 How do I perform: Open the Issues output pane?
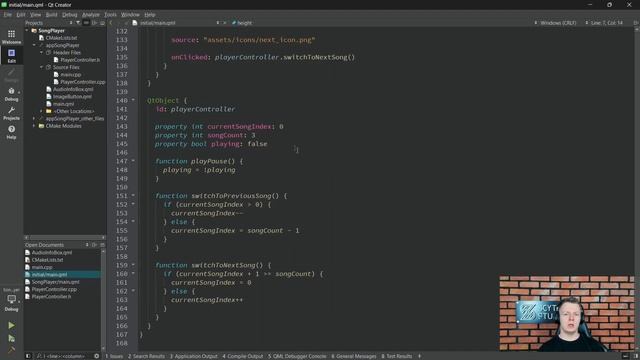114,356
